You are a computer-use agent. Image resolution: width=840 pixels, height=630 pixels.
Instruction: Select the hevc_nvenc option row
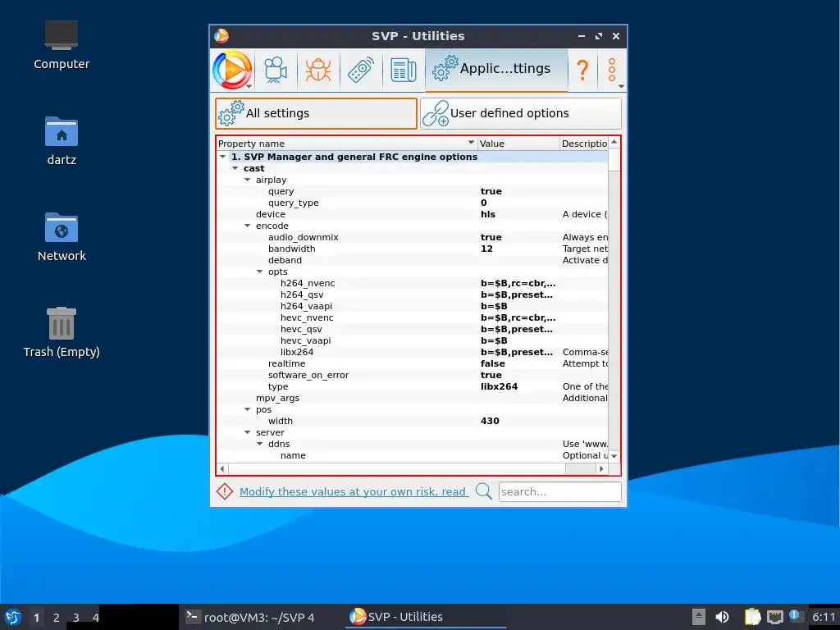412,317
